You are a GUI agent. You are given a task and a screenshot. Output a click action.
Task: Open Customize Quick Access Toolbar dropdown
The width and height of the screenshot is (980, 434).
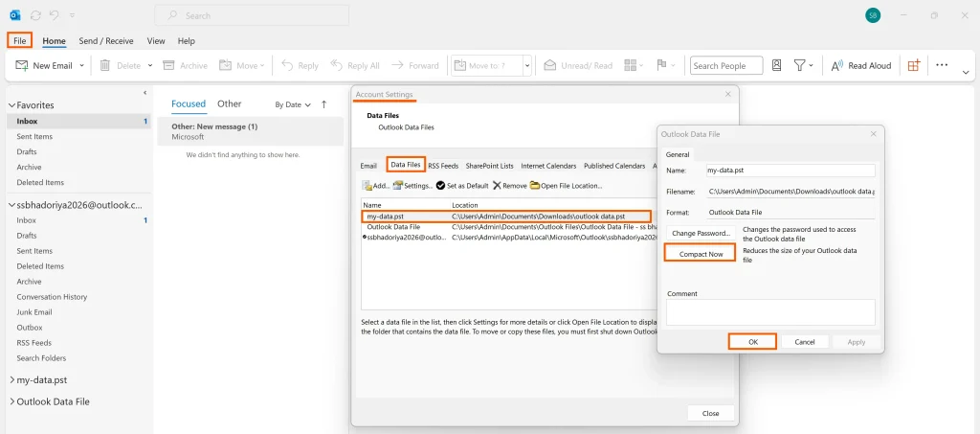pos(73,15)
